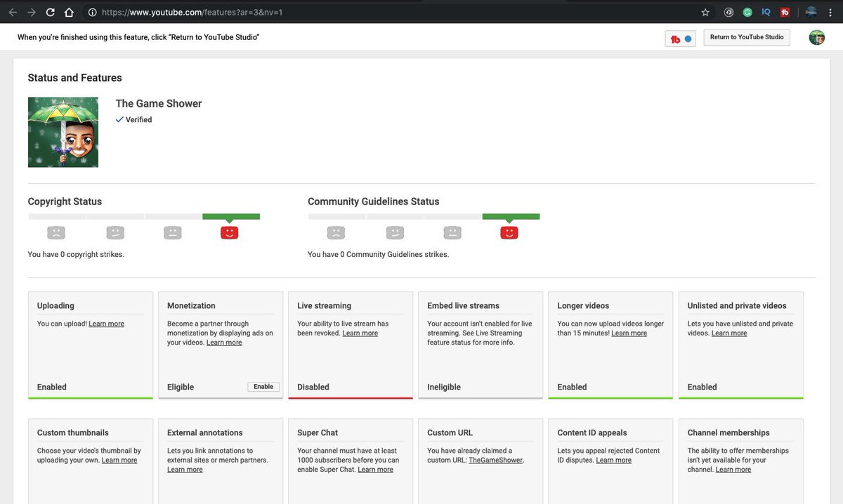The width and height of the screenshot is (843, 504).
Task: Open Learn more link in Monetization card
Action: point(224,343)
